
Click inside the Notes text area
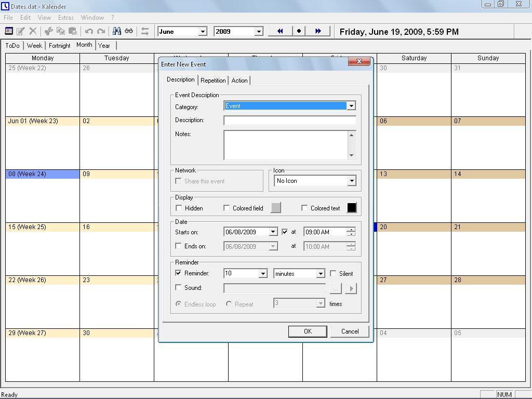[286, 145]
